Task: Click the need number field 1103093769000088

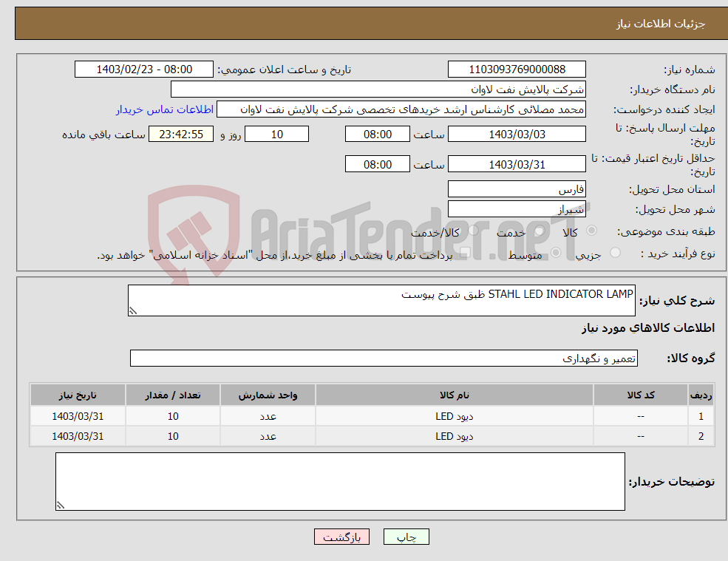Action: (517, 69)
